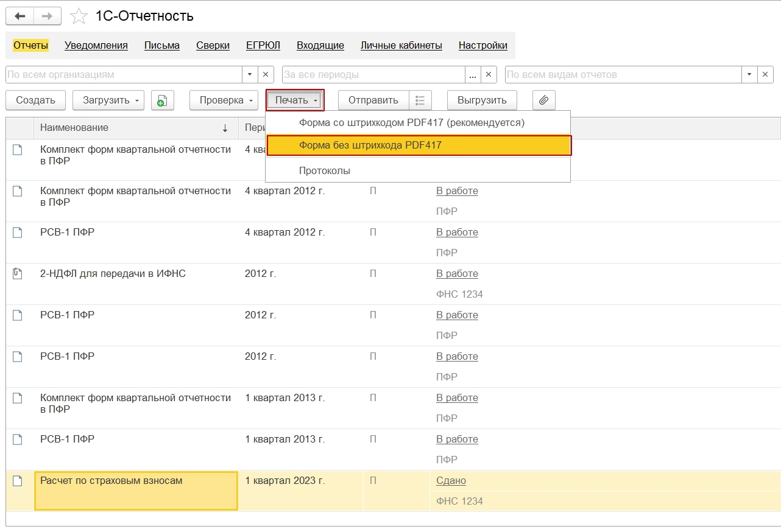Click the Отправить button

[373, 100]
